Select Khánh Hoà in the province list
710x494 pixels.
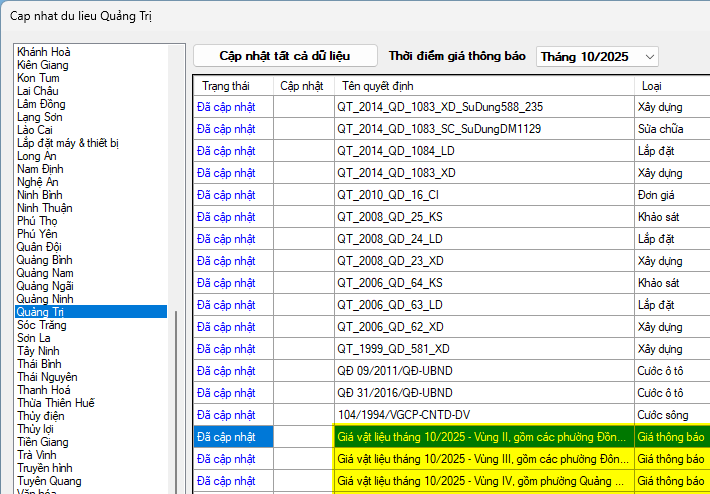44,52
